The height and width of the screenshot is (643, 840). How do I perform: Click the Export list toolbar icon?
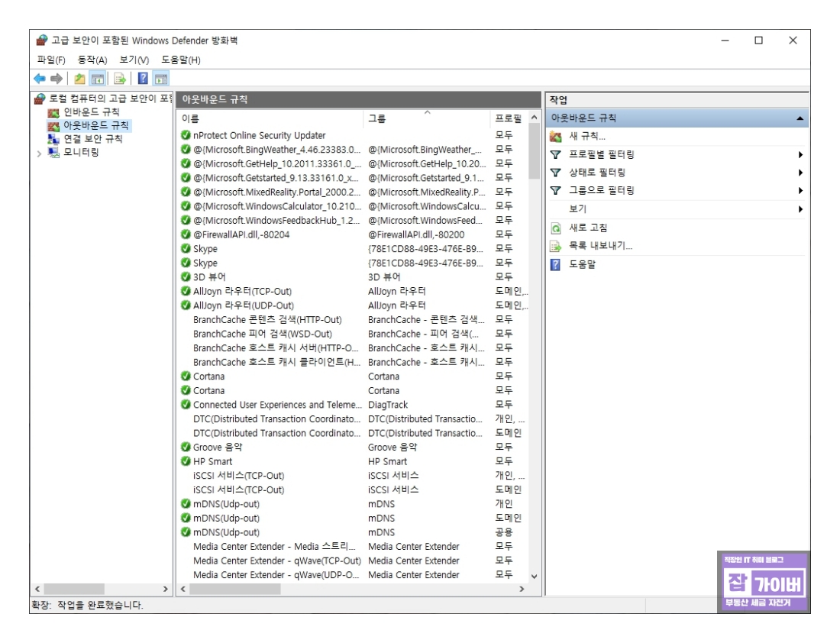point(120,79)
